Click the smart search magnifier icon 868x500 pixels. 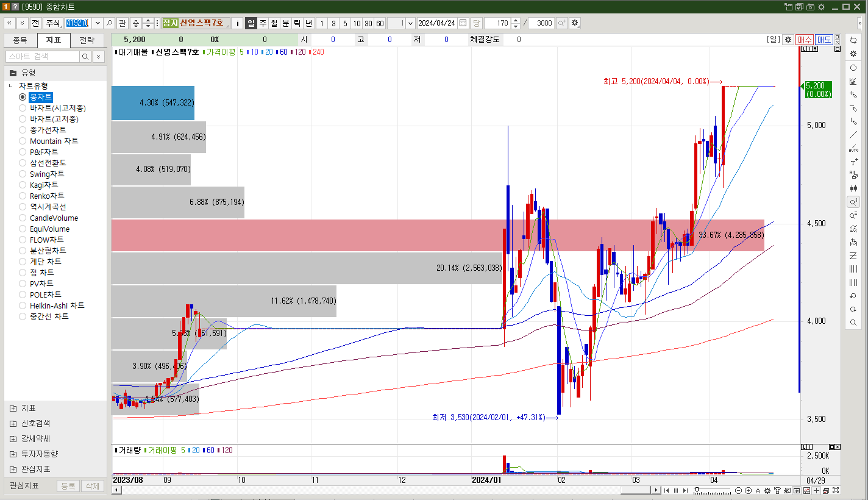85,56
